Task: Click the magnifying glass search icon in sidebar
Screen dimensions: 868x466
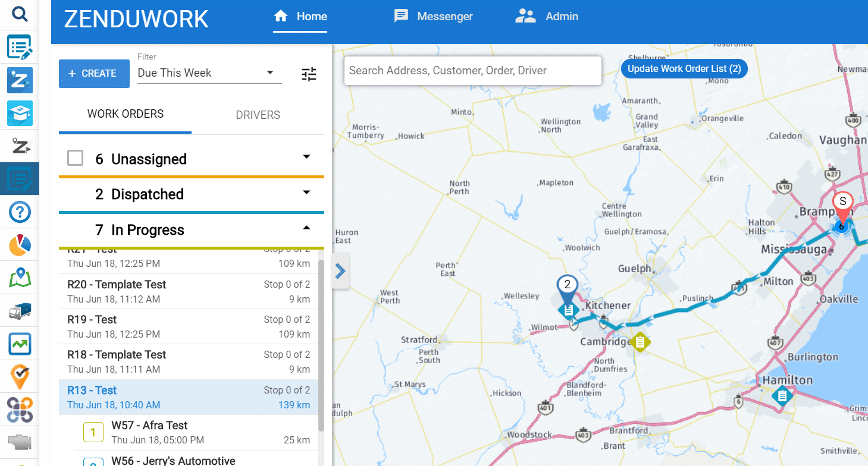Action: 20,14
